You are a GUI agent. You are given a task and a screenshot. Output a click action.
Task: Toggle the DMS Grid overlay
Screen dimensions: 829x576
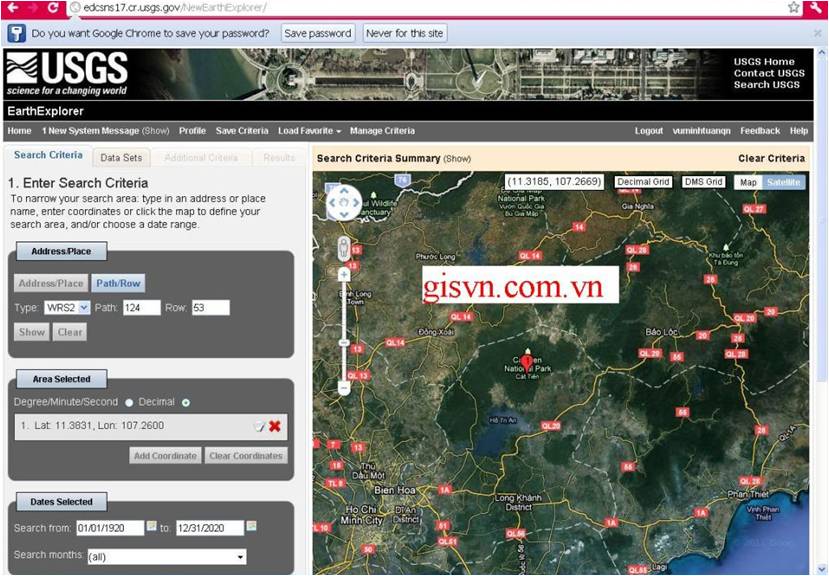coord(703,182)
